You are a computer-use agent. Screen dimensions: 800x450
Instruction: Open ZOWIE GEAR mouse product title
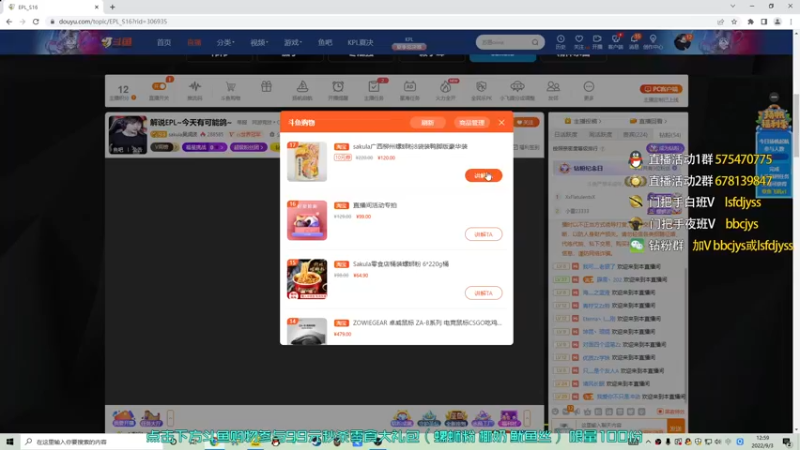coord(427,322)
